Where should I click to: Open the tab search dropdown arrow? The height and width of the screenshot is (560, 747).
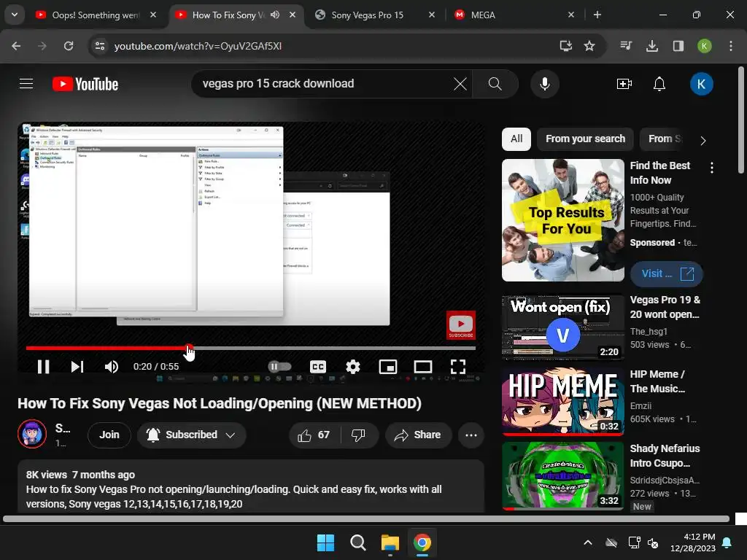pos(15,15)
